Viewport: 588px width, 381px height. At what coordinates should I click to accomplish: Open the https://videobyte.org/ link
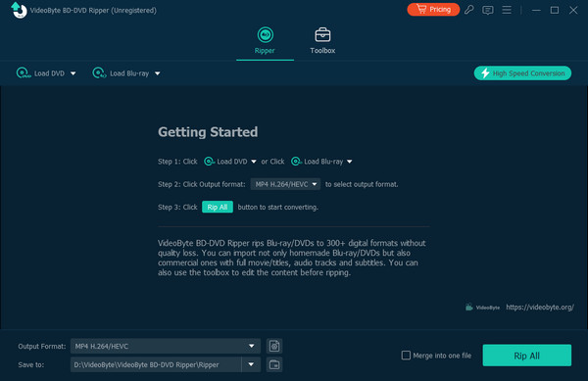540,308
